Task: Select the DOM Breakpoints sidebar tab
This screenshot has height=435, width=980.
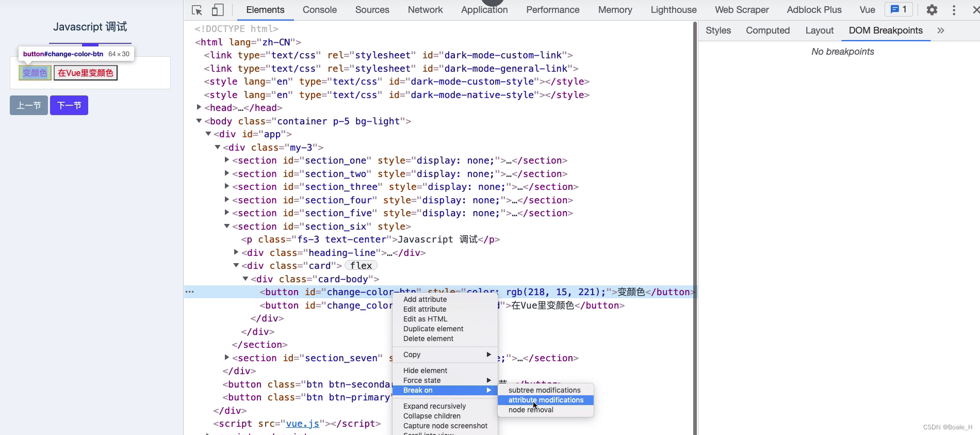Action: (x=886, y=30)
